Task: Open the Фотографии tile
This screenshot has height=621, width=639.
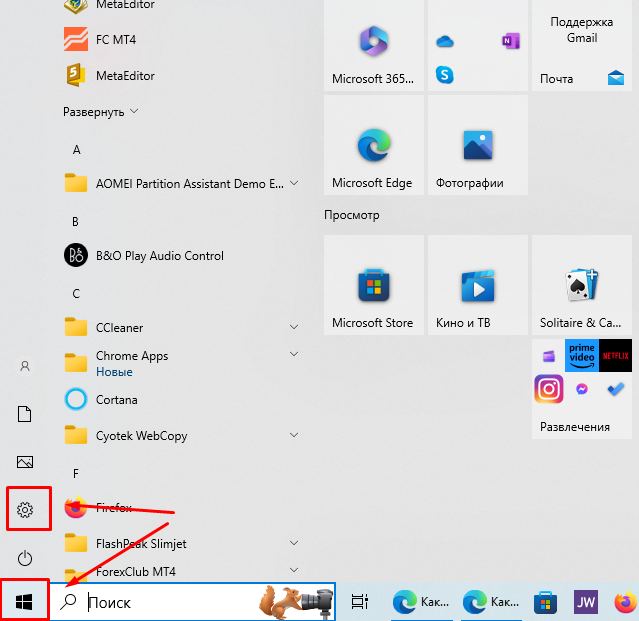Action: pos(478,145)
